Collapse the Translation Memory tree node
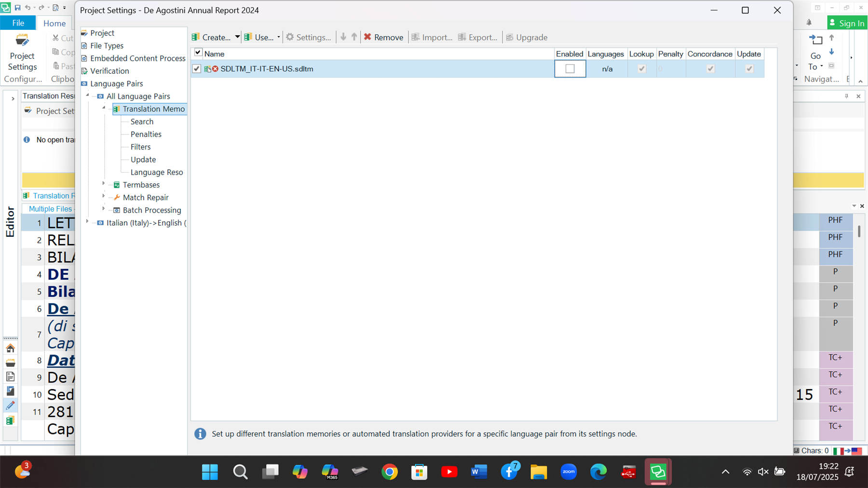The image size is (868, 488). [104, 108]
